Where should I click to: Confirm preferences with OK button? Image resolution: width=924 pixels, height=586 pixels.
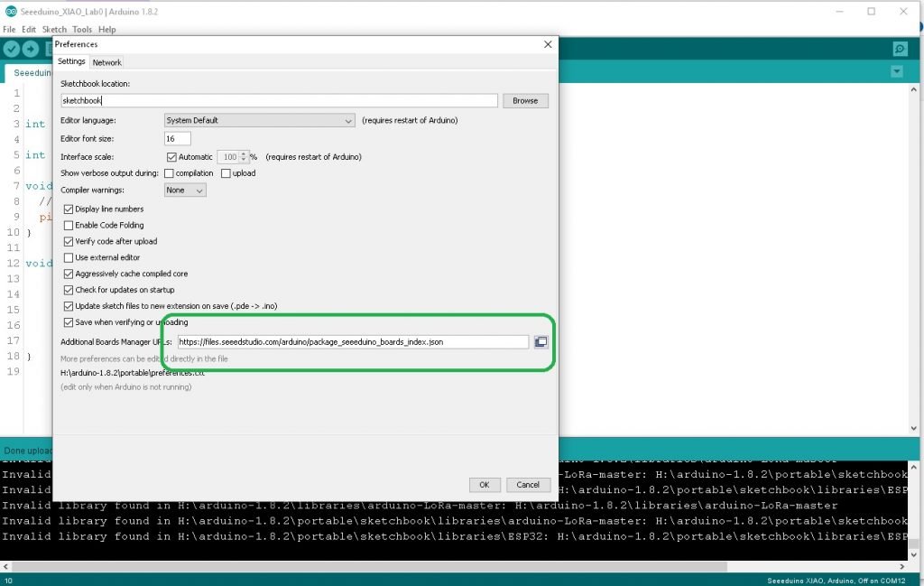[x=485, y=485]
